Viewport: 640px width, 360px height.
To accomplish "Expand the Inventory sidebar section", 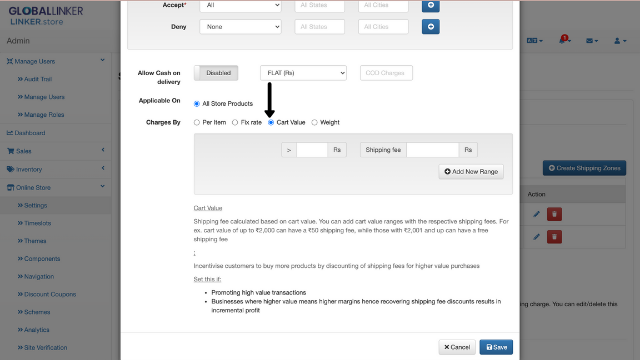I will 56,169.
